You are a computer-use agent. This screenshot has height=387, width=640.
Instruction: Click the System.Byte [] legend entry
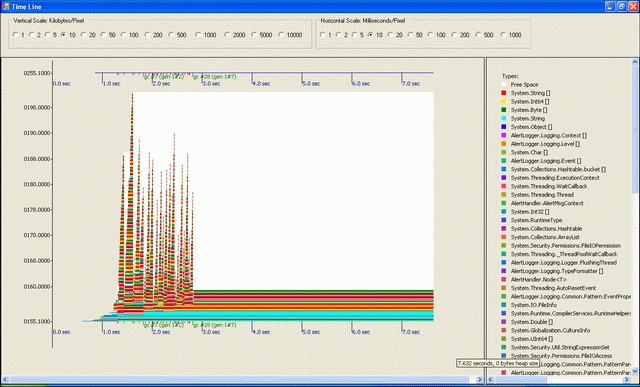(x=529, y=110)
